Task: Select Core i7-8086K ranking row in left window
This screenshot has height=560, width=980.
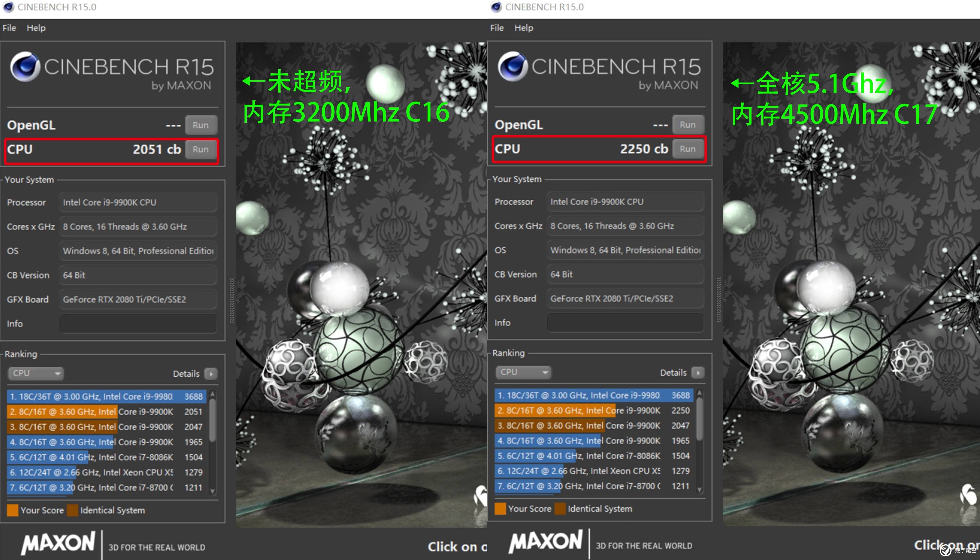Action: click(x=106, y=457)
